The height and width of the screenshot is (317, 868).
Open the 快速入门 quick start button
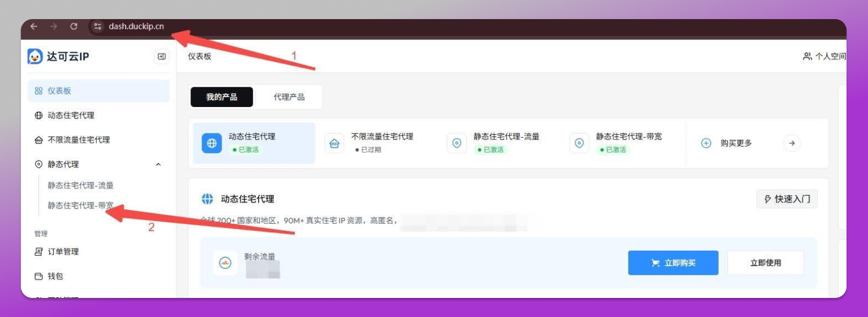787,199
